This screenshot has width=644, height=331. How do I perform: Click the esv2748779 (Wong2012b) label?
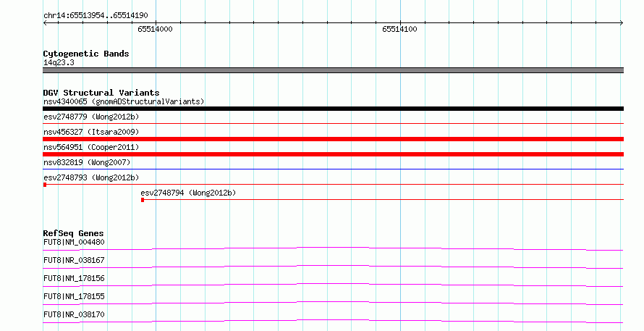[91, 117]
